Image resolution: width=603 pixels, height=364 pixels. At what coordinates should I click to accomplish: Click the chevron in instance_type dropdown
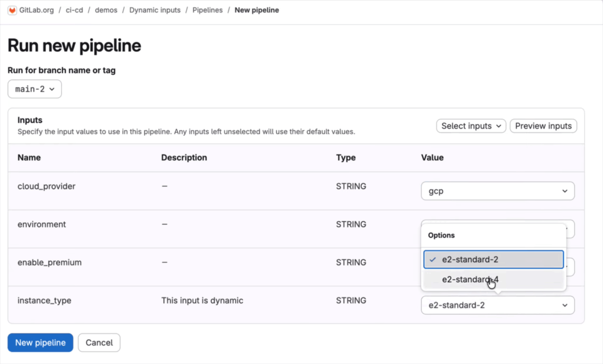[565, 305]
